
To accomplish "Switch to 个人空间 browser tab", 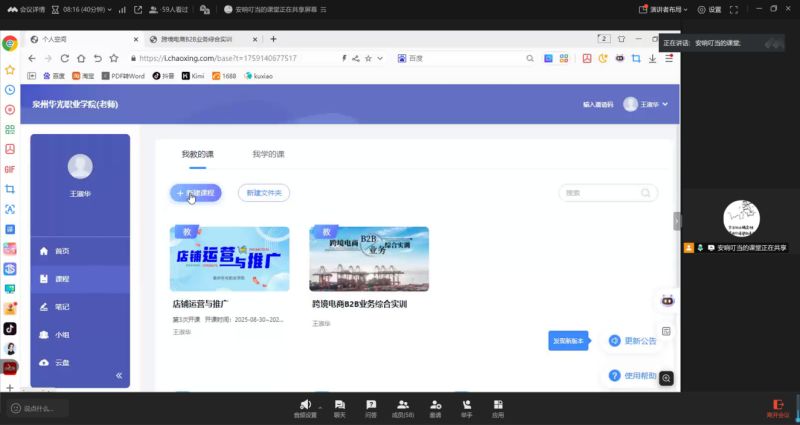I will pos(82,39).
